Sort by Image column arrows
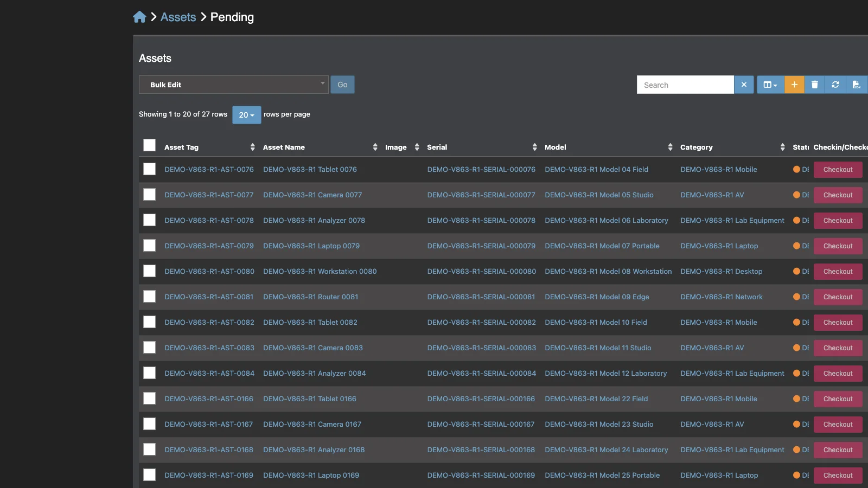 pos(417,147)
